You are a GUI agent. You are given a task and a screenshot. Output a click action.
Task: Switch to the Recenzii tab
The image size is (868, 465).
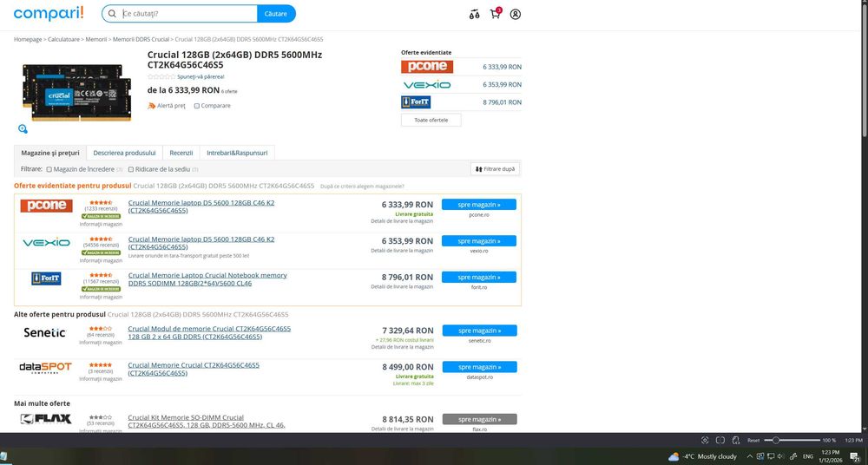pos(181,153)
